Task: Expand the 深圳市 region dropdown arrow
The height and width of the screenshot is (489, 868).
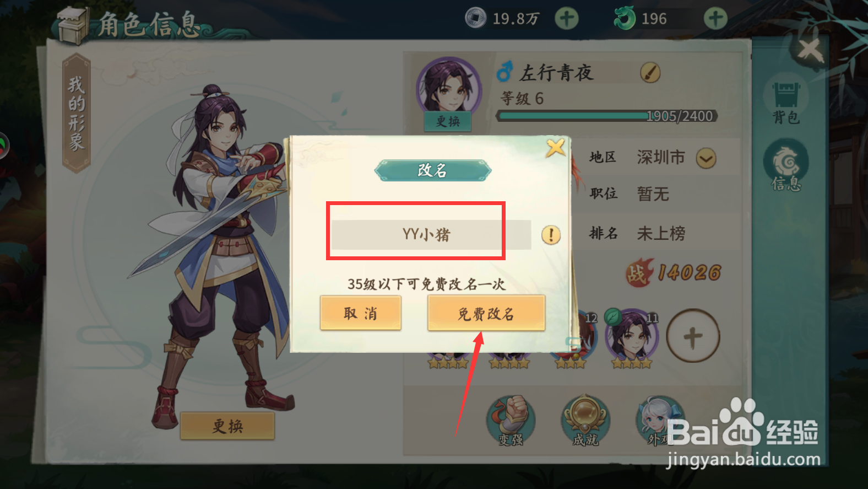Action: tap(706, 159)
